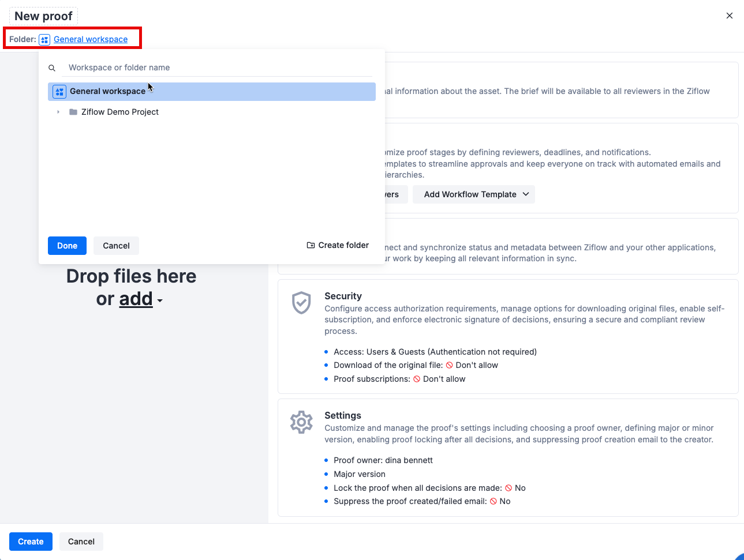Click the Security shield icon
Image resolution: width=744 pixels, height=560 pixels.
click(301, 303)
